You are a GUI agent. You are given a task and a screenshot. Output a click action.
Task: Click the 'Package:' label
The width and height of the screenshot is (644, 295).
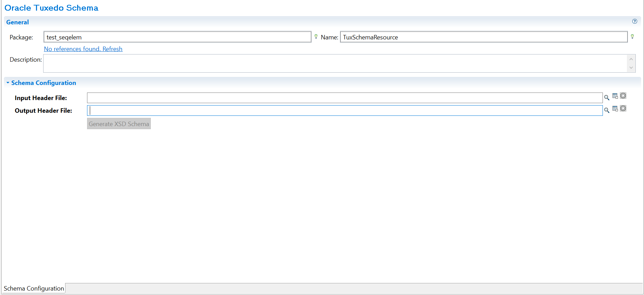(x=21, y=37)
